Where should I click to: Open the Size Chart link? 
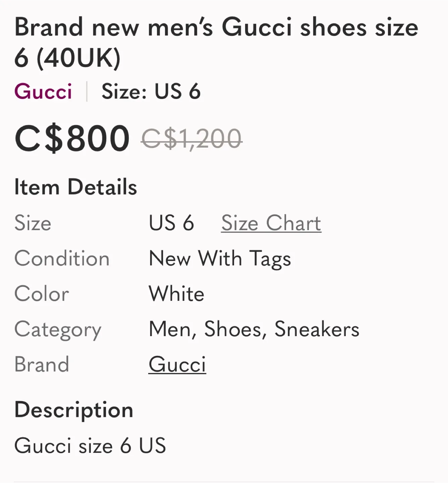271,223
